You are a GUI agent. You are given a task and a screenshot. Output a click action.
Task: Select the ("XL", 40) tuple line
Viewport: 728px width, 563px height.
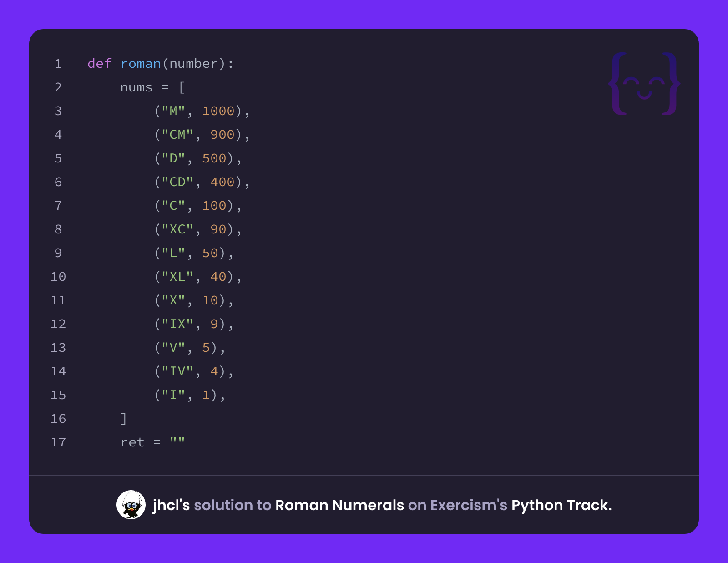pyautogui.click(x=198, y=277)
